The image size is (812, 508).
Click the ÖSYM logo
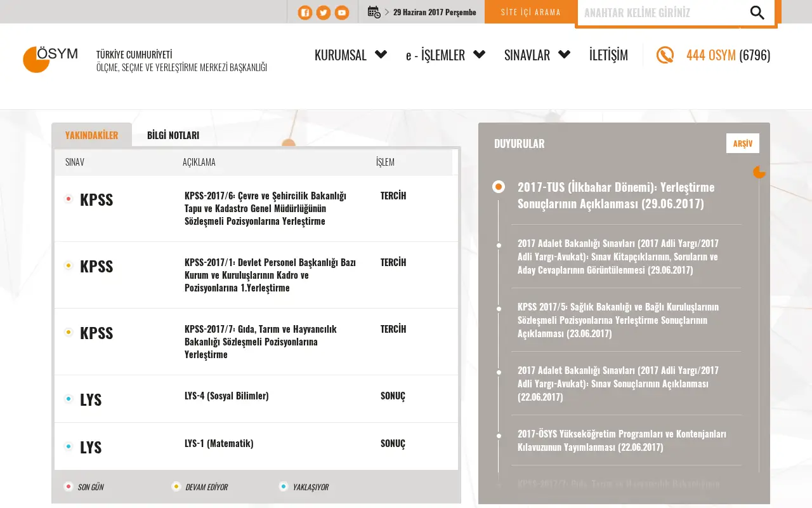pos(50,59)
